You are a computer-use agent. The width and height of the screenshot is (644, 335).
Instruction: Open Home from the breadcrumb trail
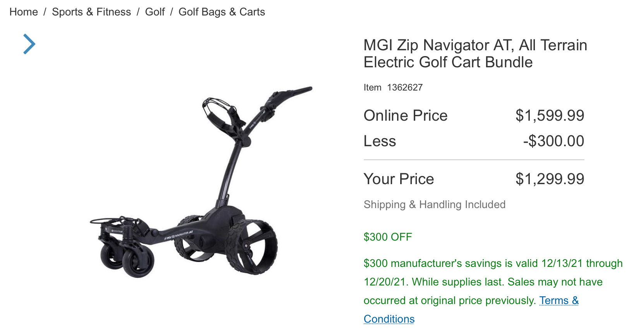(x=24, y=12)
